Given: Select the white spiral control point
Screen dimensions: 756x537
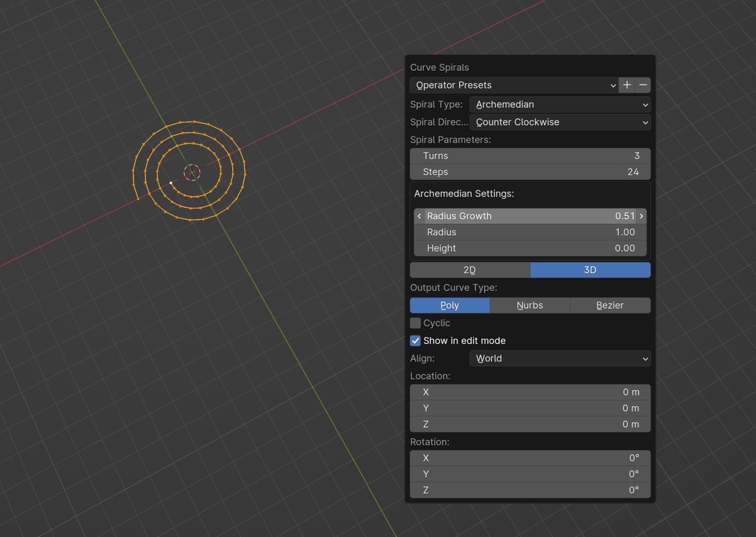Looking at the screenshot, I should click(171, 183).
